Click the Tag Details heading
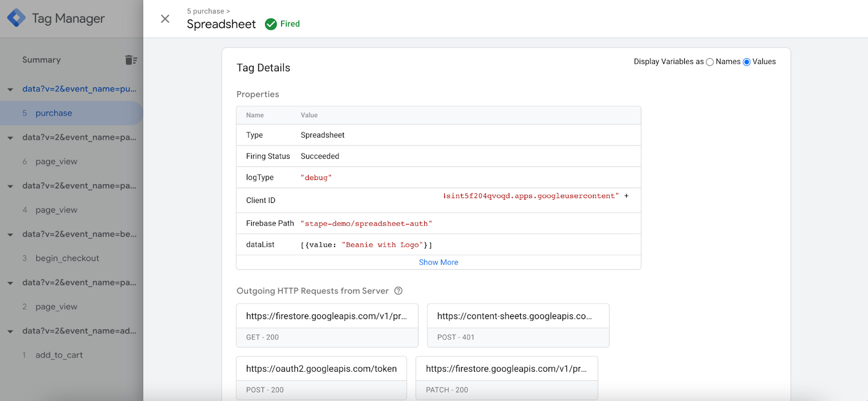Viewport: 868px width, 401px height. [263, 68]
